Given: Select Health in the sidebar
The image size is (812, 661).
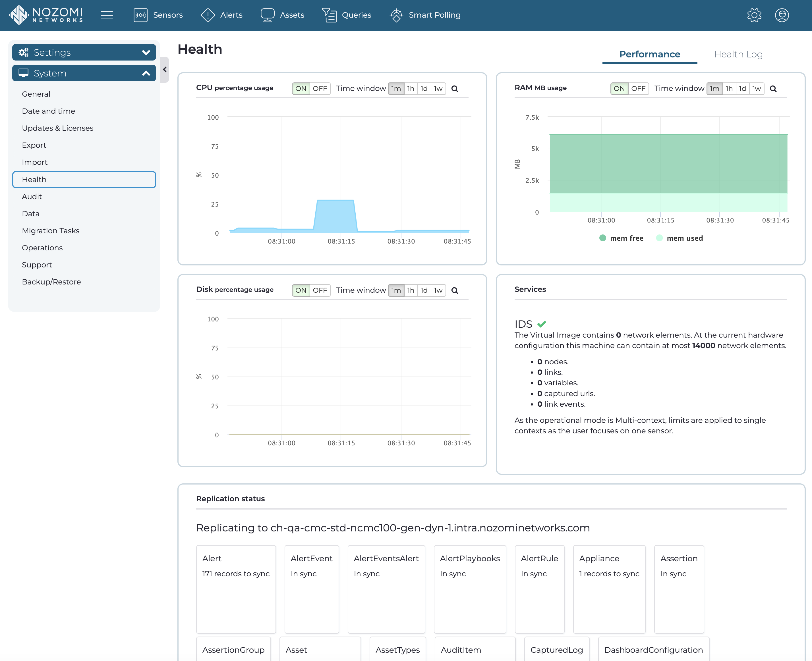Looking at the screenshot, I should (84, 180).
